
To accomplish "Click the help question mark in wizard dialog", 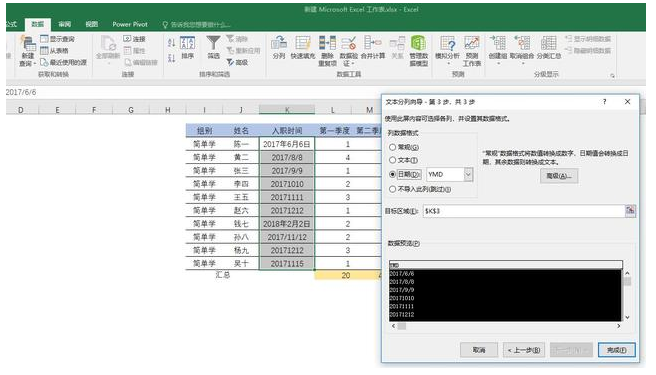I will coord(604,102).
